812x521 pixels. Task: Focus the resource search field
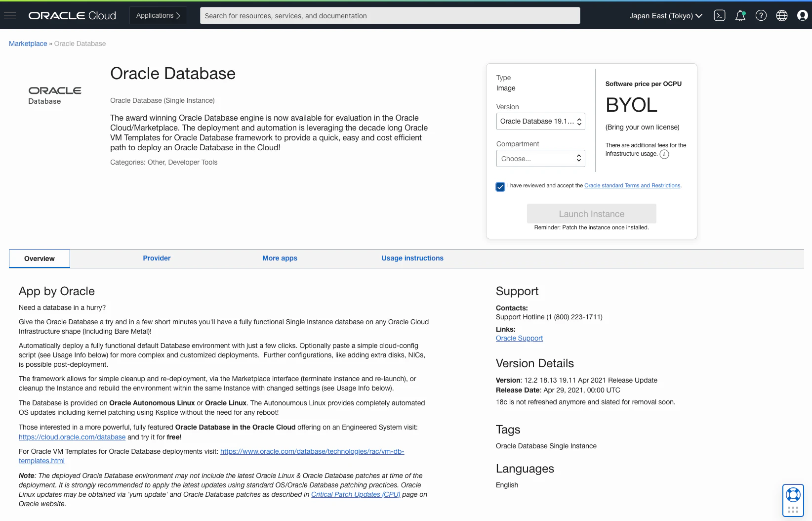point(390,16)
